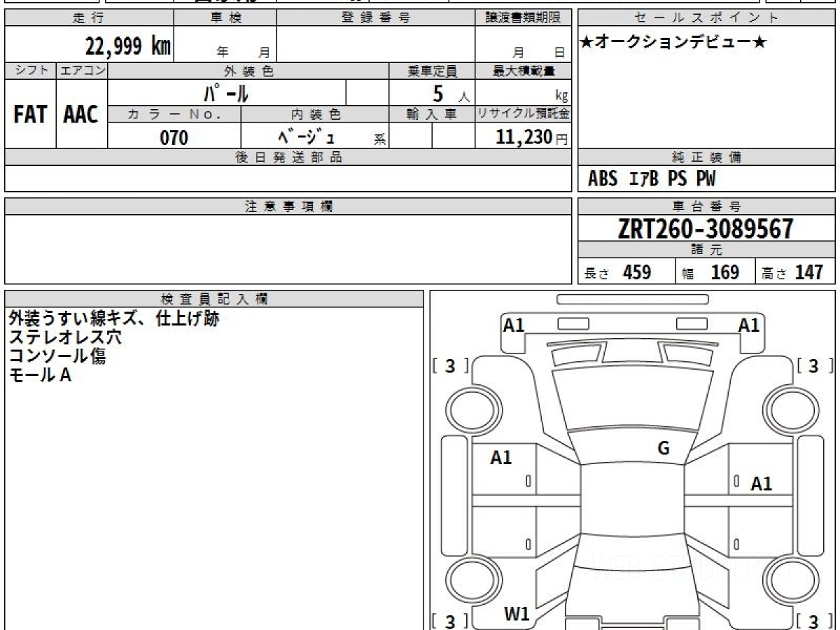Select the height value 高さ 147

pyautogui.click(x=792, y=272)
